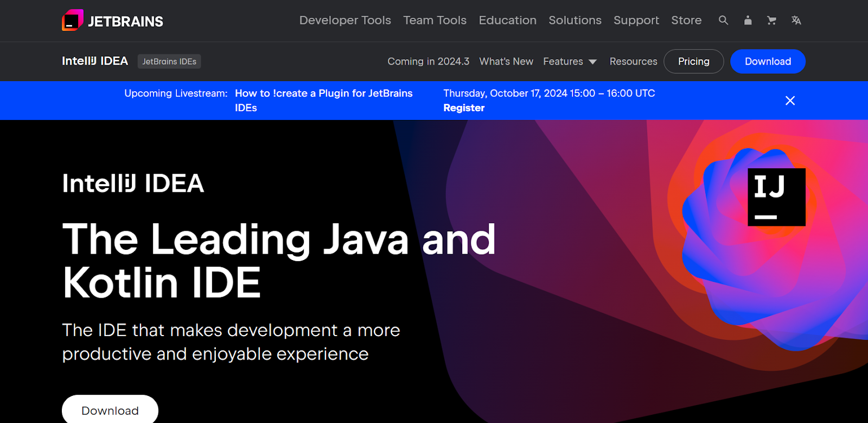Click the white Download button in hero
Screen dimensions: 868x423
click(110, 410)
